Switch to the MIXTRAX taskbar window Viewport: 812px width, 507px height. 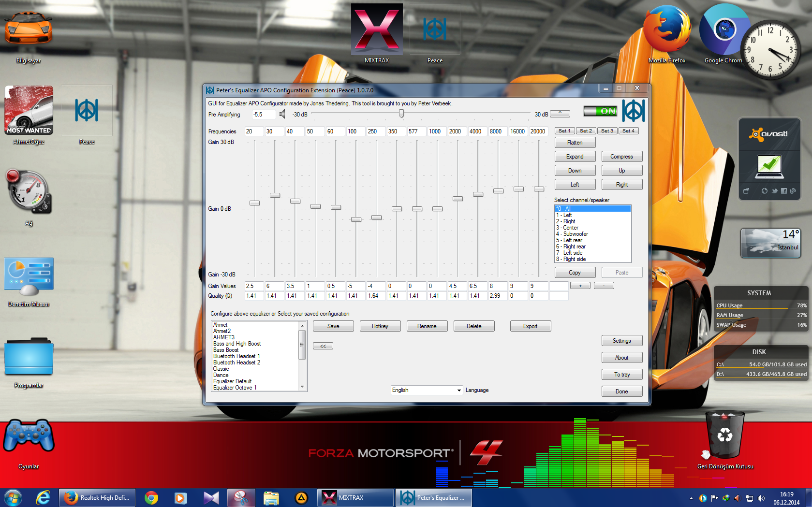tap(355, 497)
